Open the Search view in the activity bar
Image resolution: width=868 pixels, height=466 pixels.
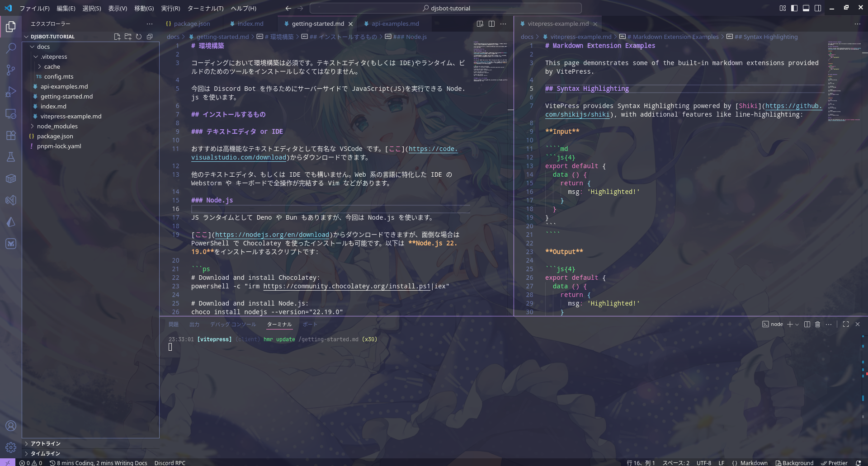coord(11,48)
